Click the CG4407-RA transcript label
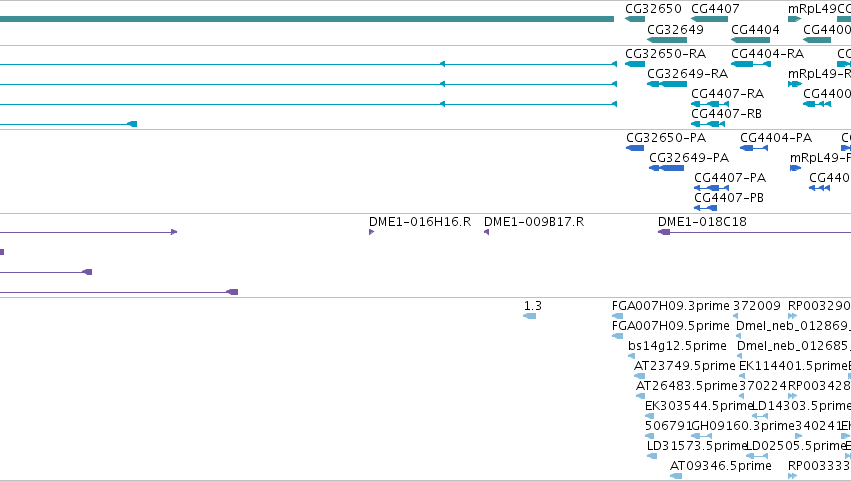The height and width of the screenshot is (481, 851). [x=727, y=94]
